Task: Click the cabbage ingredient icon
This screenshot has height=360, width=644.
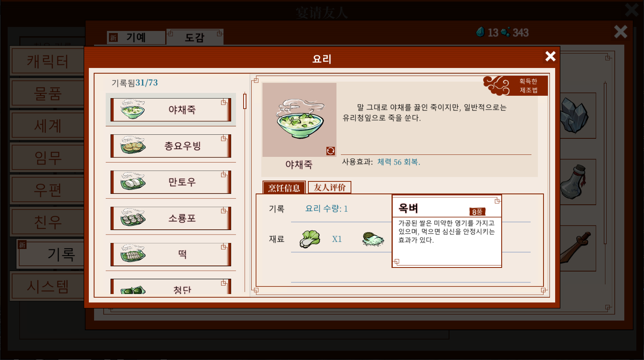Action: tap(310, 239)
